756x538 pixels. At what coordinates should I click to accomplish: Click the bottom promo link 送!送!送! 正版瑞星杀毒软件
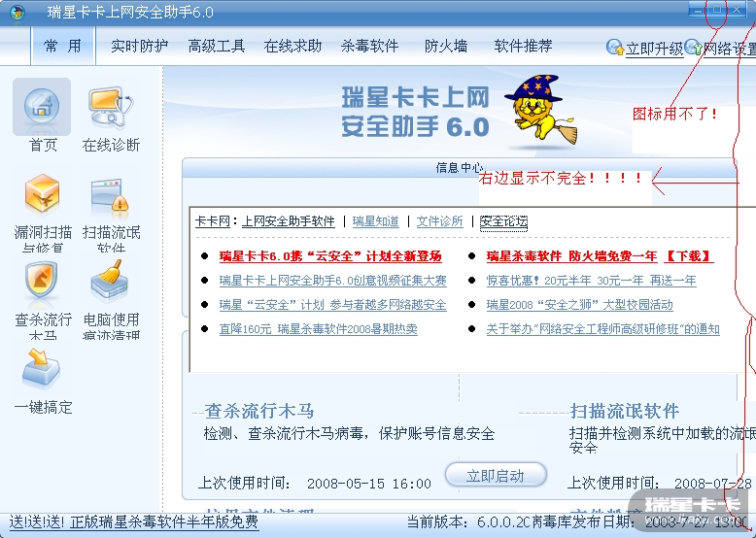coord(134,521)
